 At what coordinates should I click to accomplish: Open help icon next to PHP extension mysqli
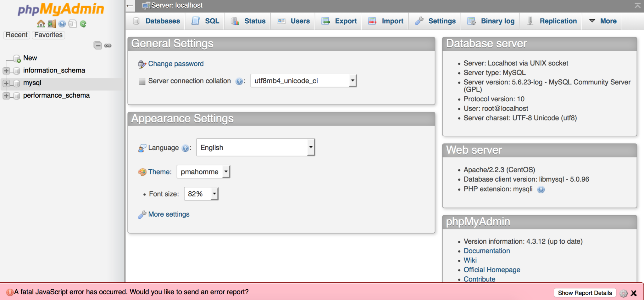[541, 190]
